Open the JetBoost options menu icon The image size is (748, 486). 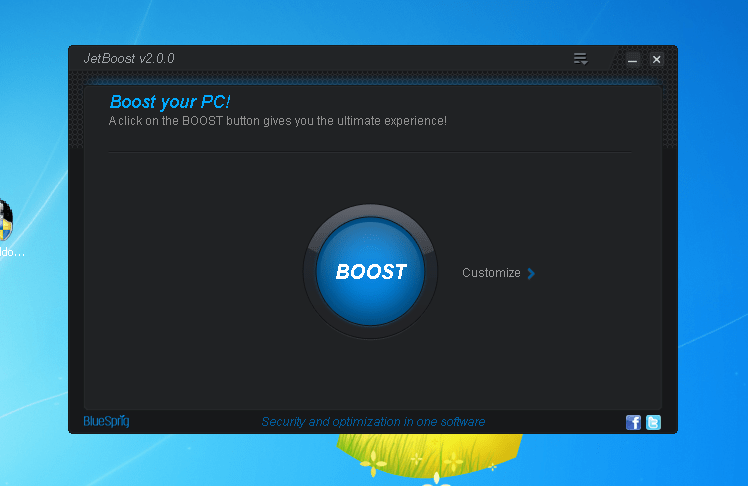click(x=580, y=59)
